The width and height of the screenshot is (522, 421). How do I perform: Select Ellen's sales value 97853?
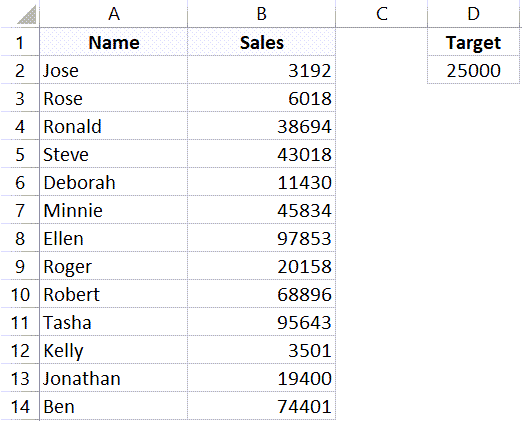click(x=262, y=238)
